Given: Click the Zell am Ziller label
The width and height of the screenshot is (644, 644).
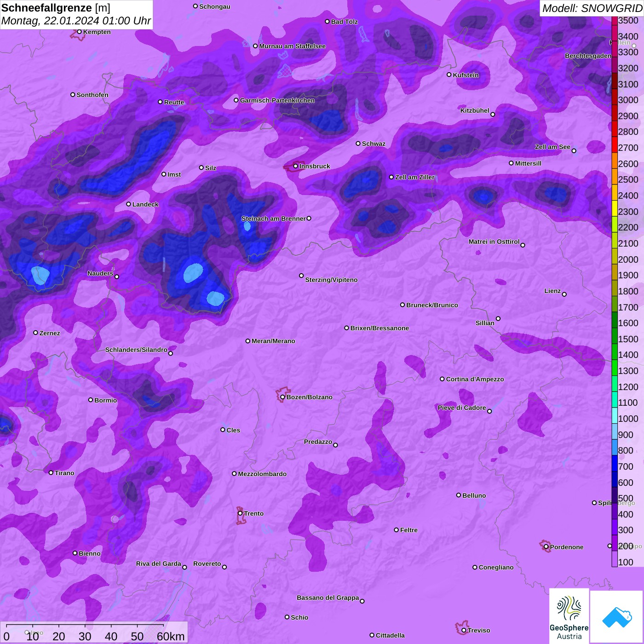Looking at the screenshot, I should (x=414, y=177).
